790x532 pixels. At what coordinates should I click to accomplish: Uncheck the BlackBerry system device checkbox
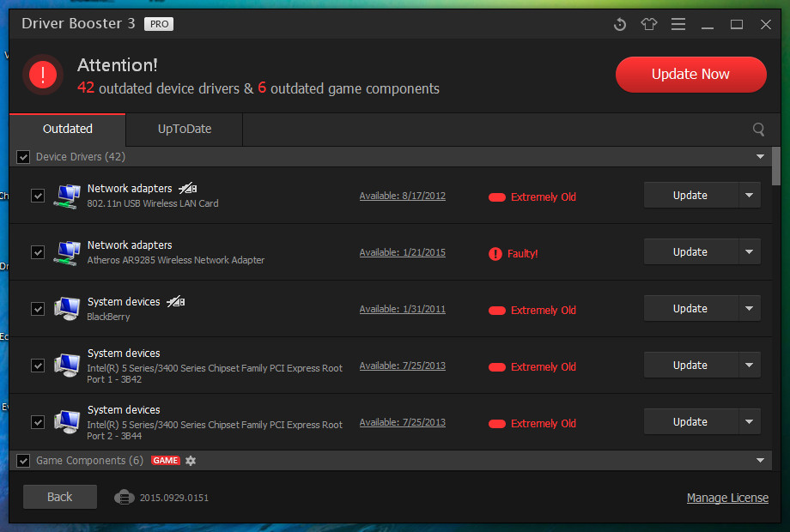38,309
